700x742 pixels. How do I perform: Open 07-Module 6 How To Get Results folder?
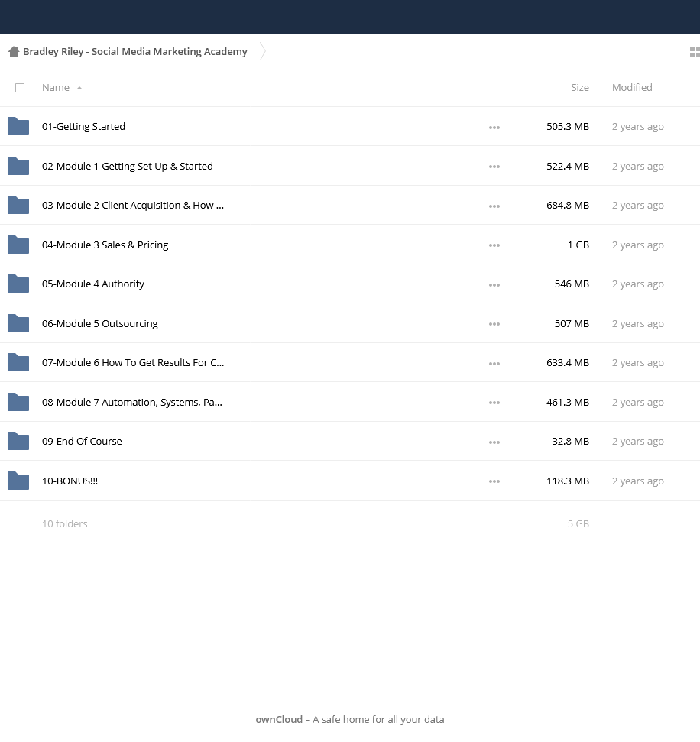(x=133, y=362)
